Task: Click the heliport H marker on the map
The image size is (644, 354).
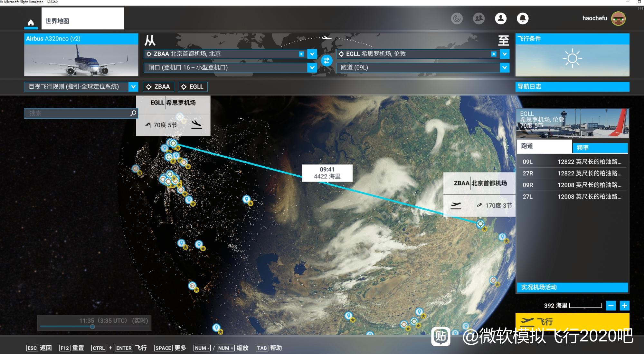Action: pos(192,286)
